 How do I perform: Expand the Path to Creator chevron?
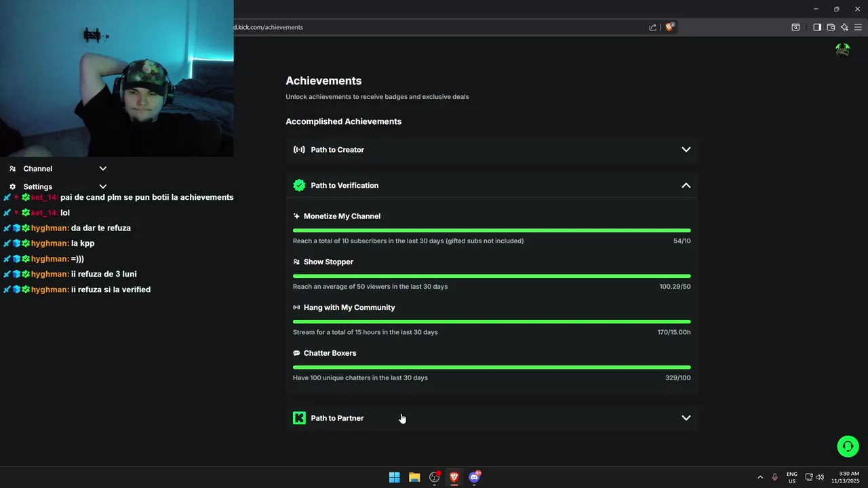[x=686, y=150]
